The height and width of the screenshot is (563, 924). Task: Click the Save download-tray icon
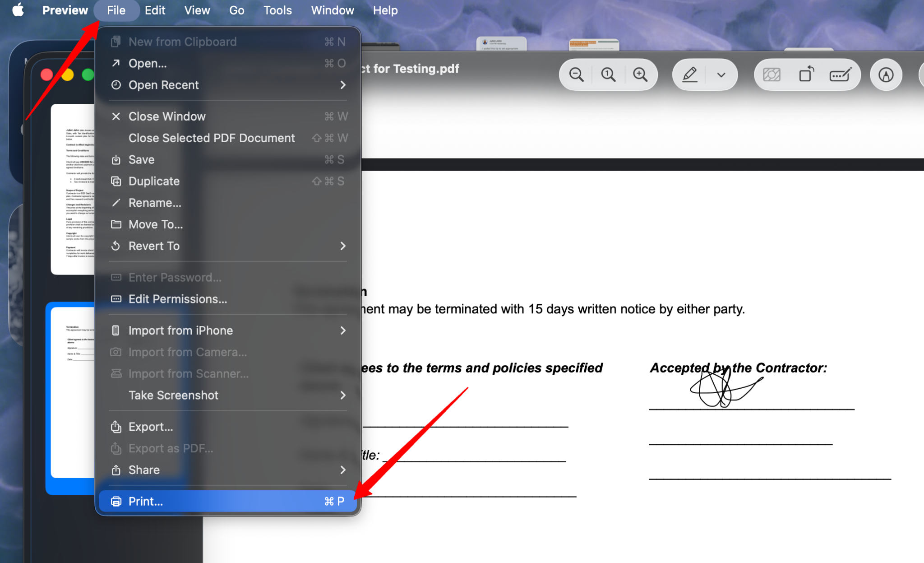click(x=116, y=160)
